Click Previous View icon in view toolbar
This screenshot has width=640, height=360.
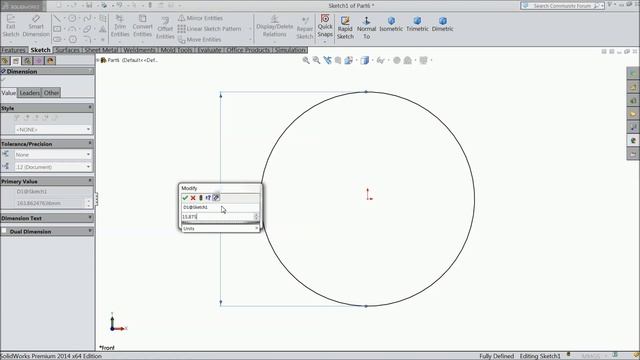click(327, 60)
